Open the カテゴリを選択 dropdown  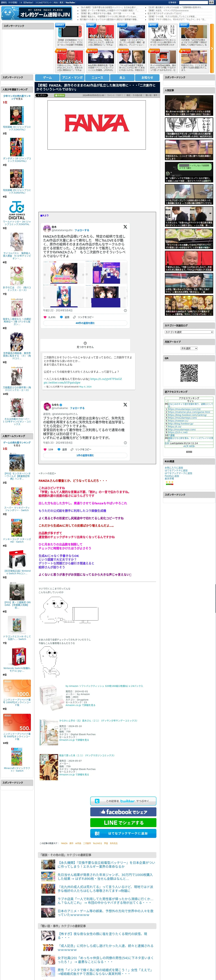[x=189, y=332]
